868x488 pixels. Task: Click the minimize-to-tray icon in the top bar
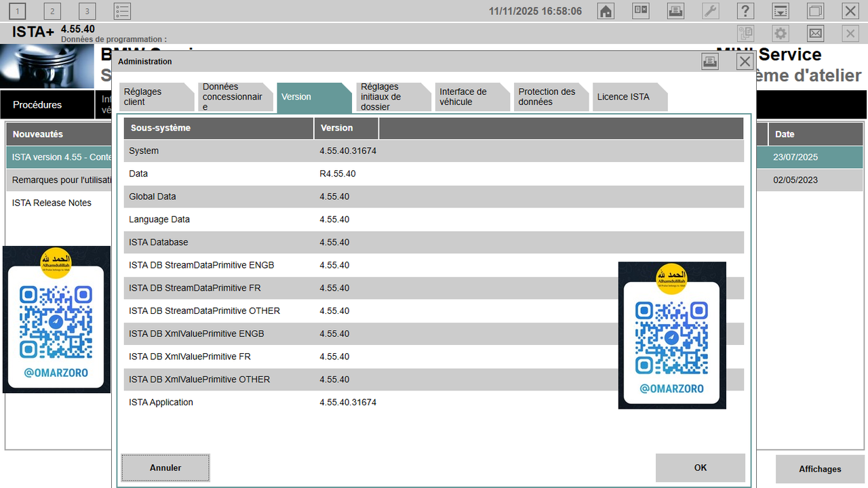[781, 11]
